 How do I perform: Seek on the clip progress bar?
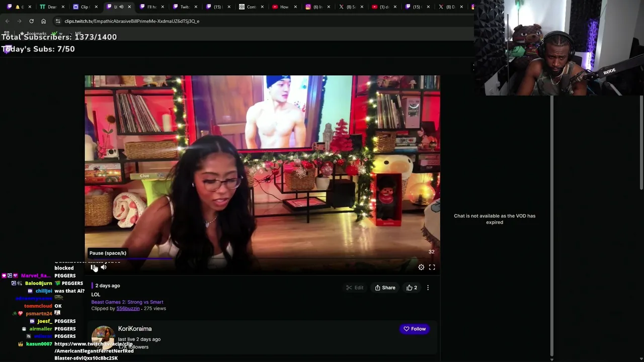pos(262,260)
